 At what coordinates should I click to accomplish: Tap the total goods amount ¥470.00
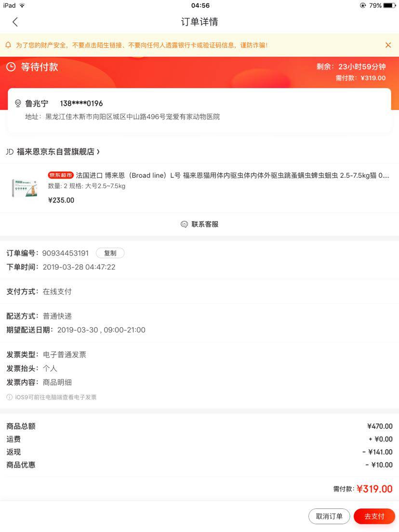pyautogui.click(x=380, y=426)
